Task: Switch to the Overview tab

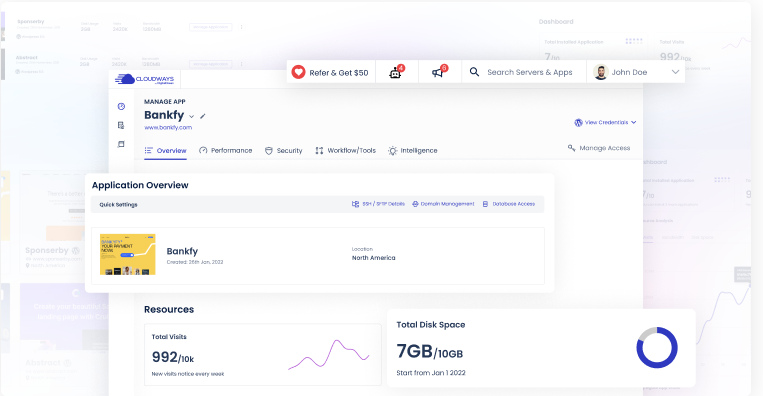Action: point(165,151)
